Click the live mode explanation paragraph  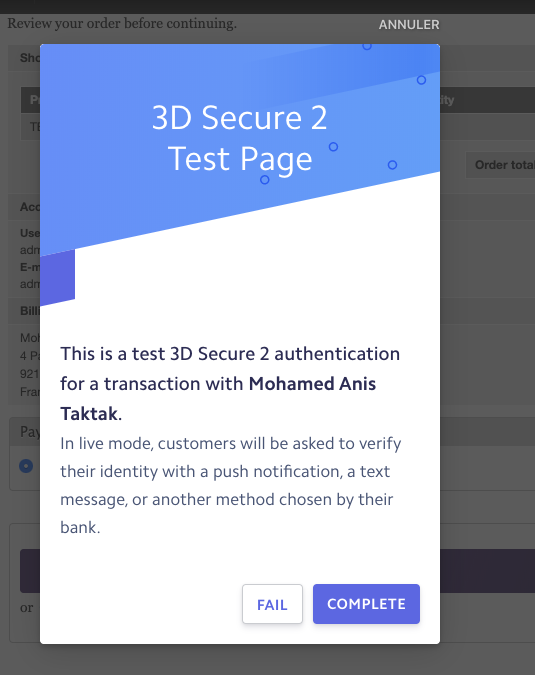231,485
